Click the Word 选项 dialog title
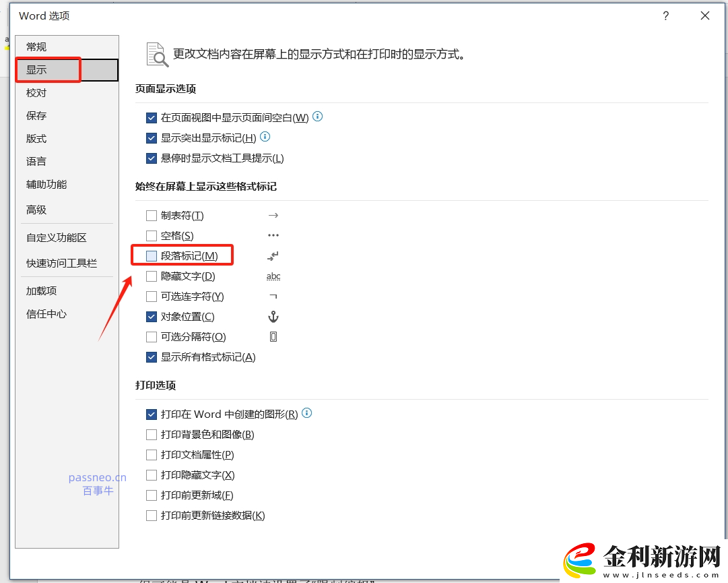Viewport: 728px width, 583px height. (44, 16)
